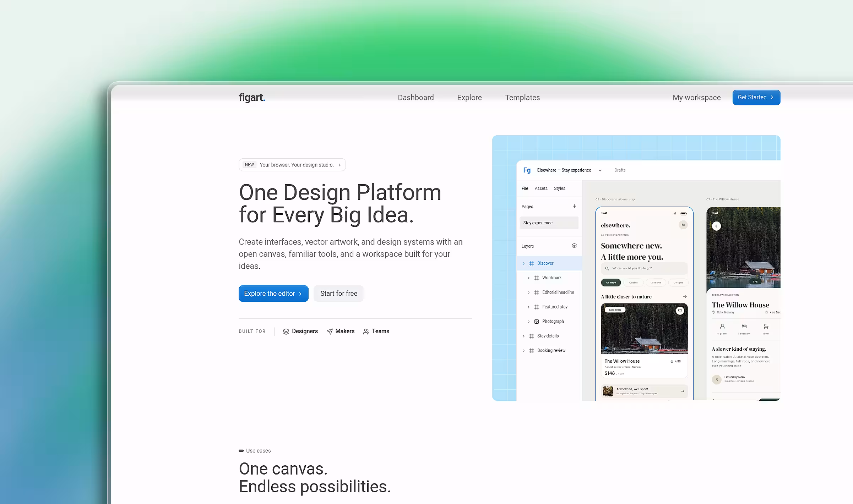Click the Fg editor logo icon

click(527, 170)
